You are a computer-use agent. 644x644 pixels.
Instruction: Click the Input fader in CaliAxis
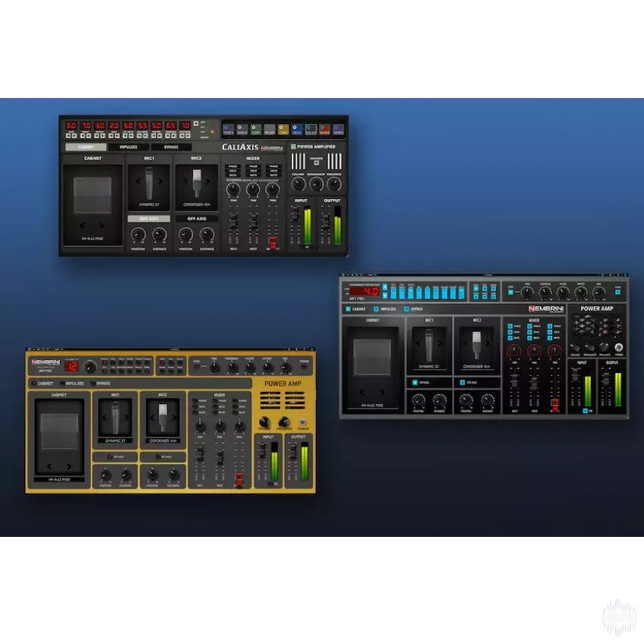point(295,212)
